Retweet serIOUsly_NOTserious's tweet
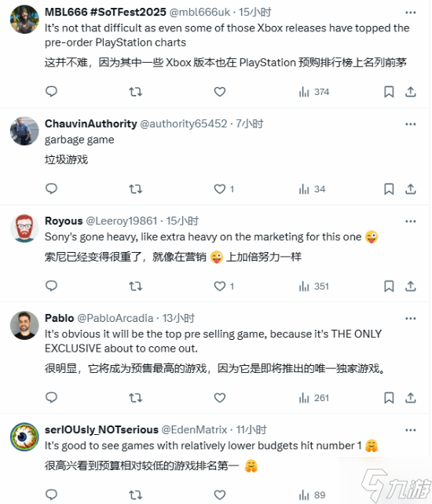 tap(135, 495)
